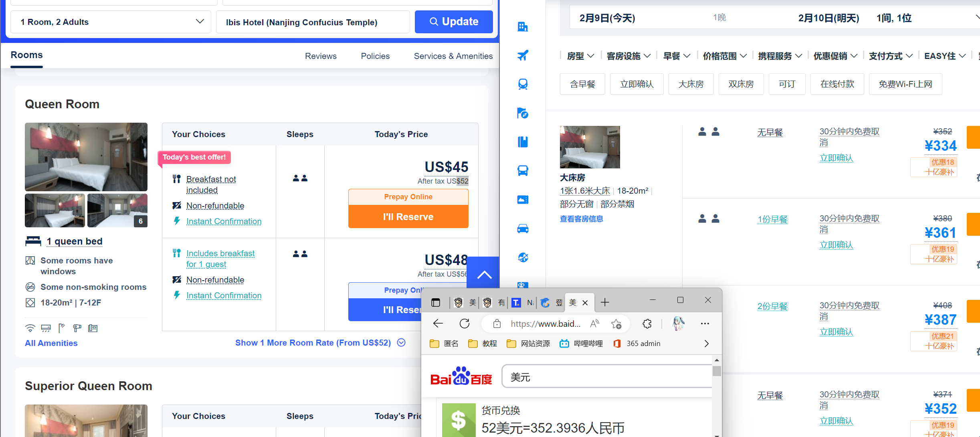The width and height of the screenshot is (980, 437).
Task: Switch to the Policies tab
Action: click(x=375, y=56)
